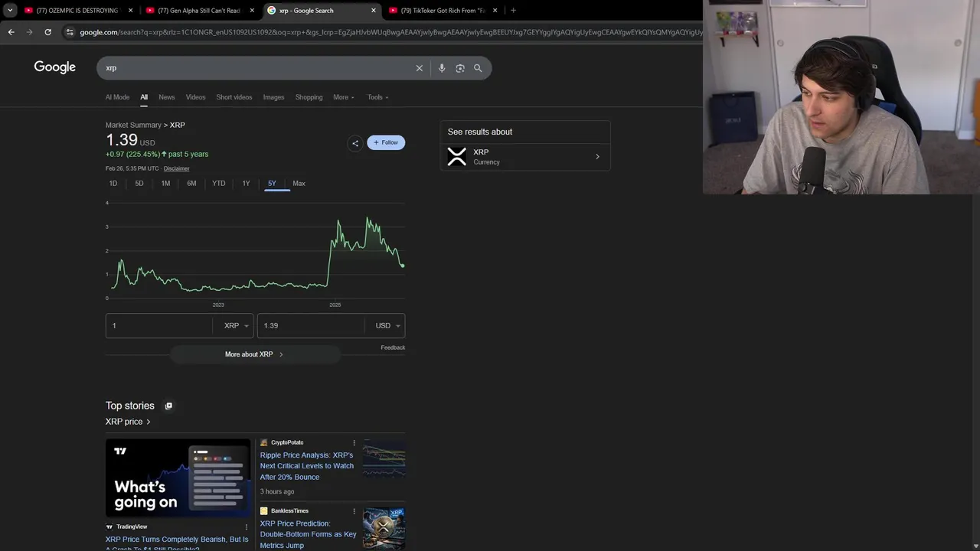
Task: Expand the More search filters dropdown
Action: [x=344, y=97]
